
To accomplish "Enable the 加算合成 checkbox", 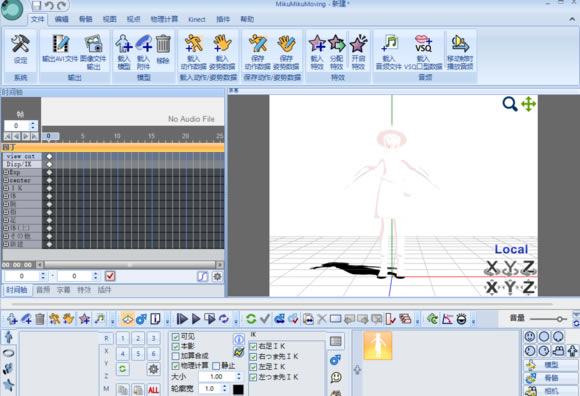I will (176, 356).
